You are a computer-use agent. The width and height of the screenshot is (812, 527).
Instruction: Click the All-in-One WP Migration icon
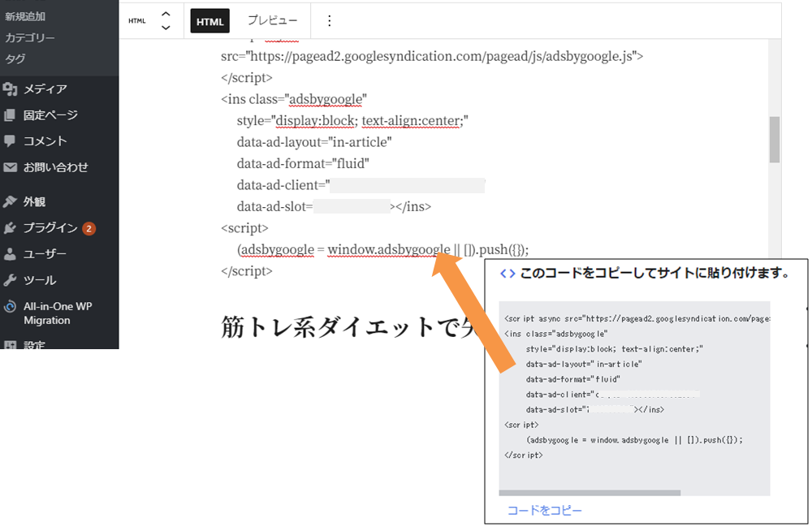pyautogui.click(x=10, y=306)
